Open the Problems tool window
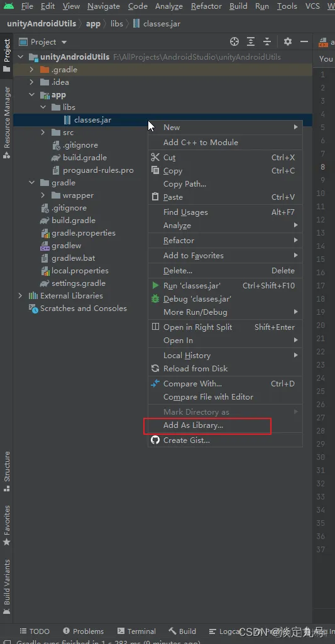 click(83, 631)
